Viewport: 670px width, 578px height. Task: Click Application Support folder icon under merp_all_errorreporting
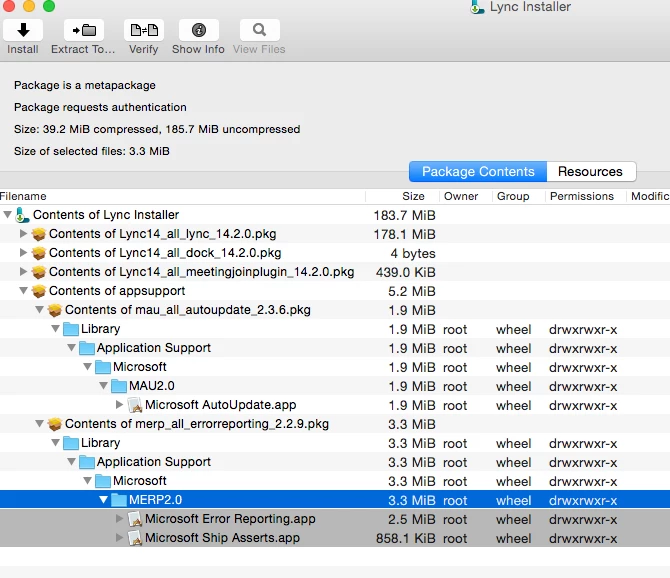pyautogui.click(x=87, y=462)
